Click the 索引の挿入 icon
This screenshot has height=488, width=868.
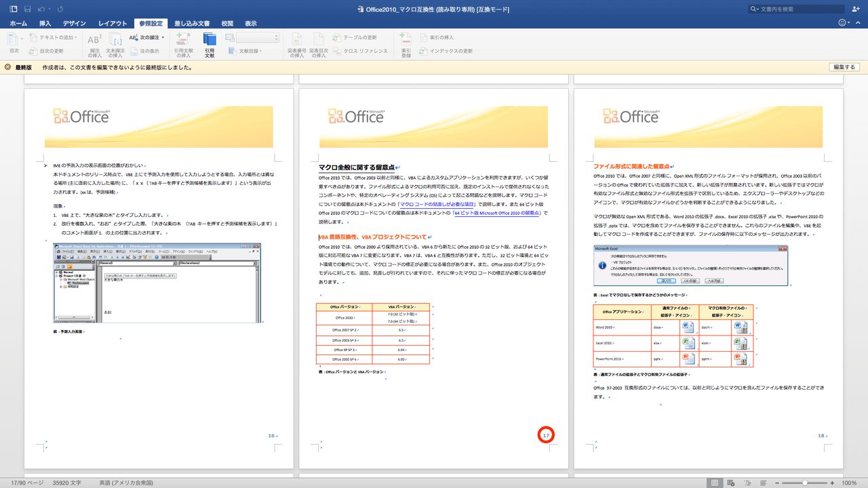pos(424,37)
